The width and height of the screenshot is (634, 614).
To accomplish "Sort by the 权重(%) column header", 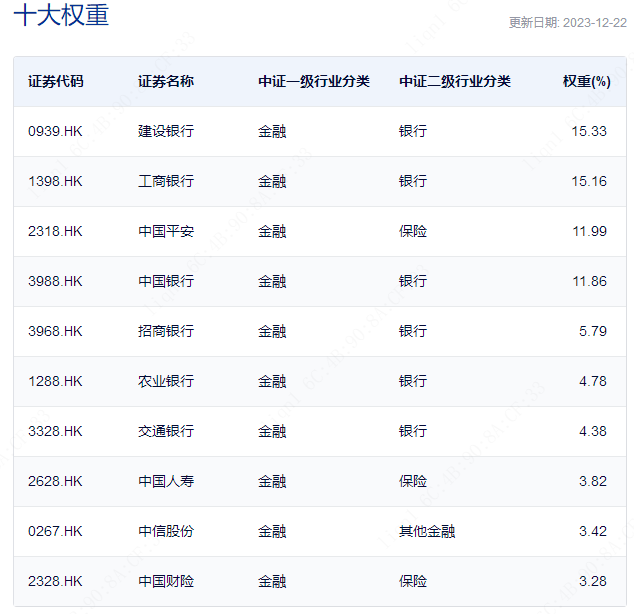I will click(586, 81).
